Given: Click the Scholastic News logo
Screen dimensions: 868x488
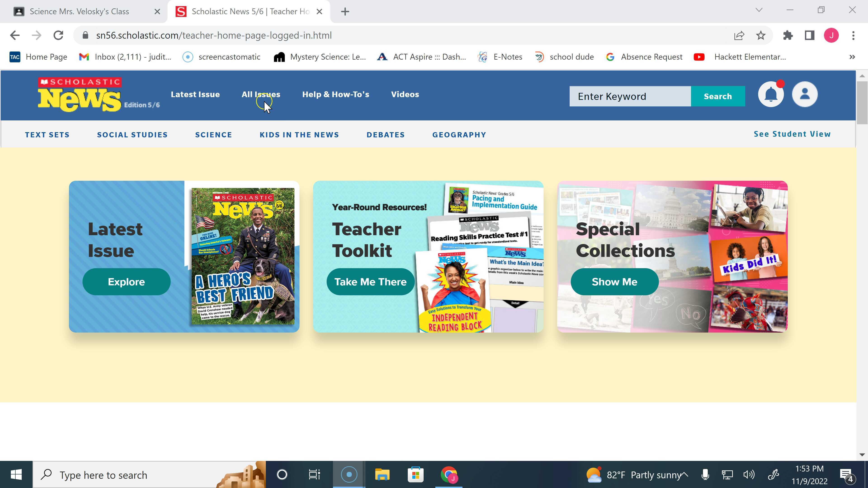Looking at the screenshot, I should [80, 95].
